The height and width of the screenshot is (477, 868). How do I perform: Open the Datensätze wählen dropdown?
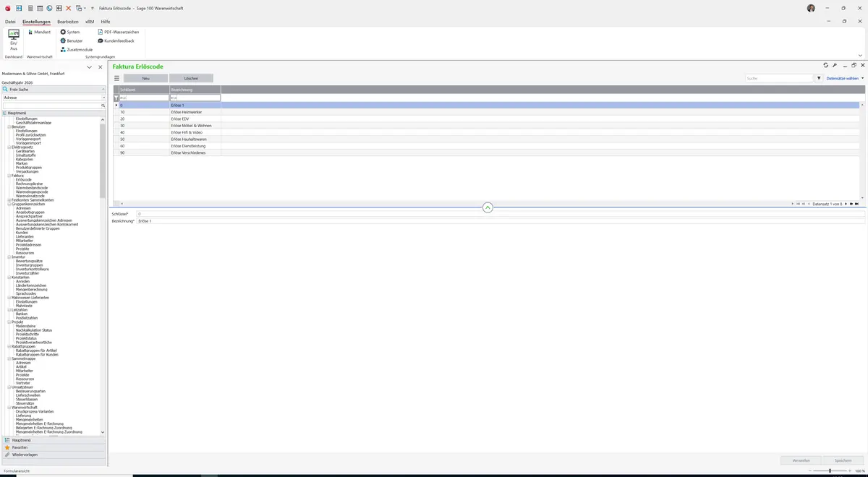click(x=845, y=78)
